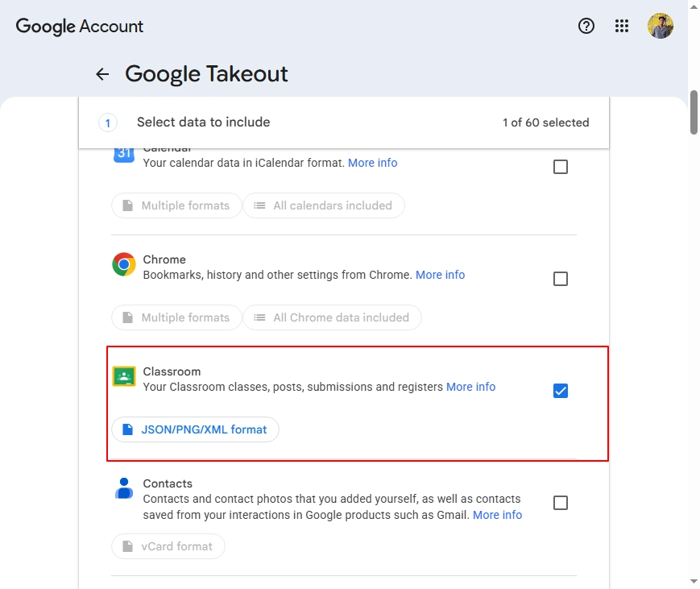The width and height of the screenshot is (700, 589).
Task: Open Calendar's Multiple formats button
Action: (176, 205)
